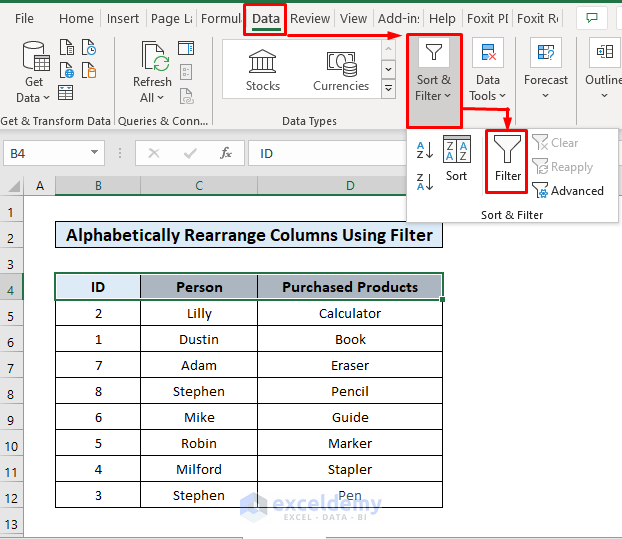
Task: Click the Insert Function fx icon
Action: click(x=226, y=153)
